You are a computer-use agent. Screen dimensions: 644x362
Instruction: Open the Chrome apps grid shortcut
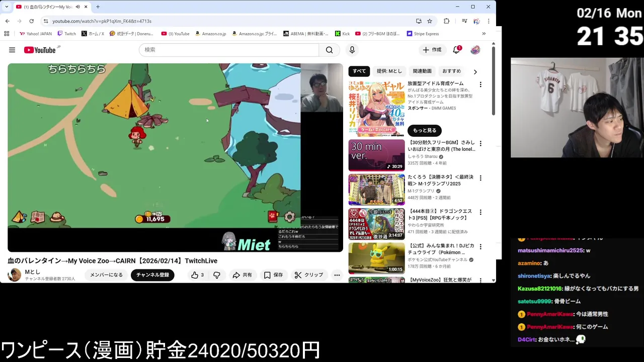click(x=7, y=34)
